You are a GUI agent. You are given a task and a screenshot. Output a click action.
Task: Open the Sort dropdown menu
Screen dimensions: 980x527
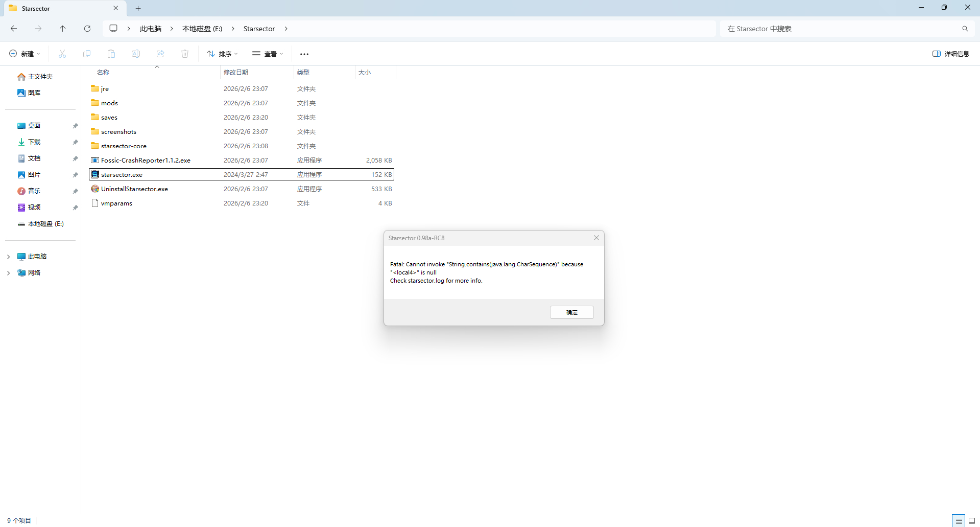tap(222, 54)
